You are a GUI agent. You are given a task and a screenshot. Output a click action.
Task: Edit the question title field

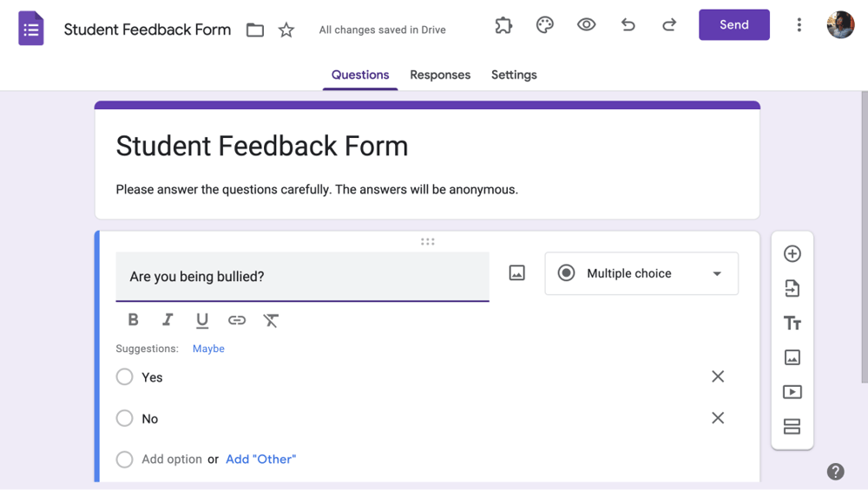[x=302, y=277]
